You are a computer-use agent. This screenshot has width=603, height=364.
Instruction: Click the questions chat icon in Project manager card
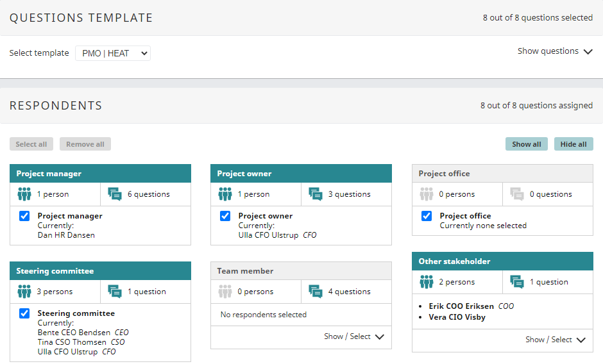115,194
